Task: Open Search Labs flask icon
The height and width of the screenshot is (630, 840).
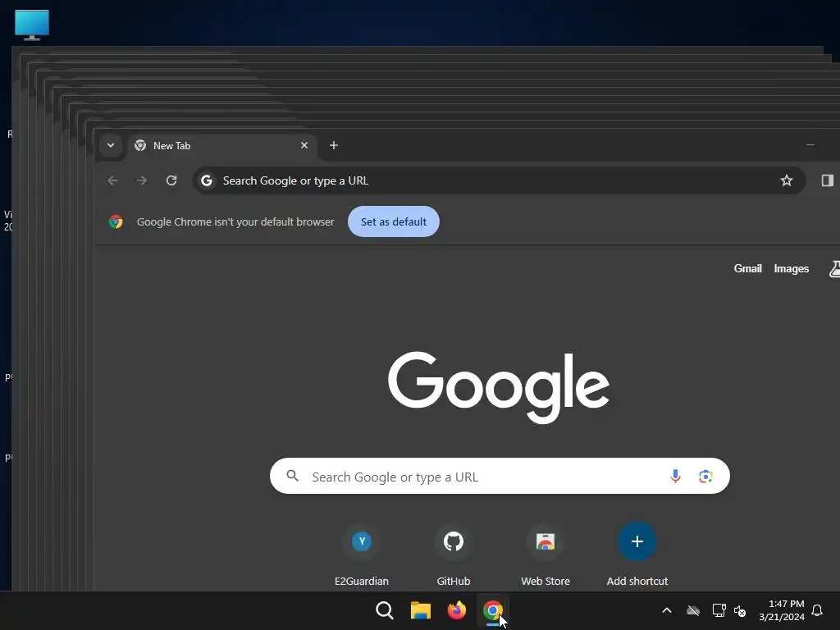Action: [x=834, y=269]
